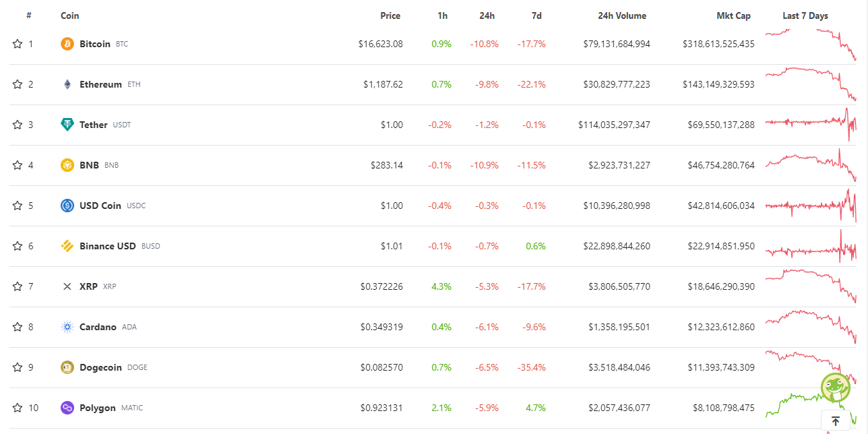
Task: Go to the Polygon coin page
Action: (x=98, y=408)
